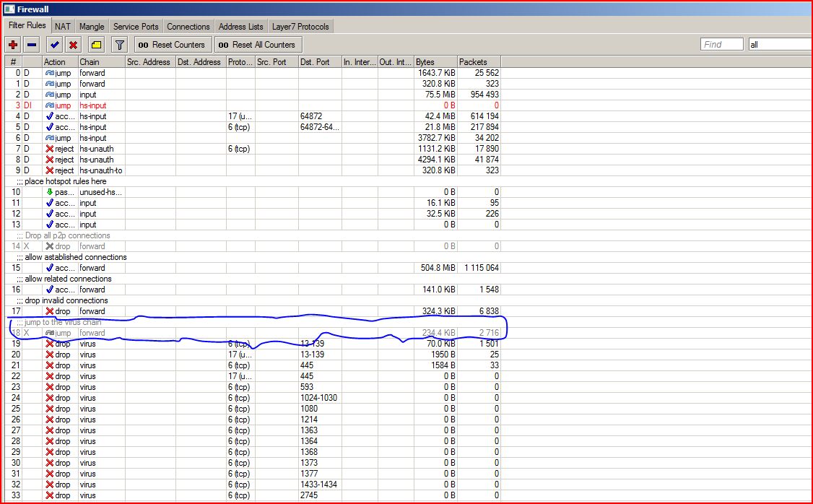The image size is (813, 504).
Task: Click the reject X icon in rule 8 hs-unauth
Action: click(x=50, y=160)
